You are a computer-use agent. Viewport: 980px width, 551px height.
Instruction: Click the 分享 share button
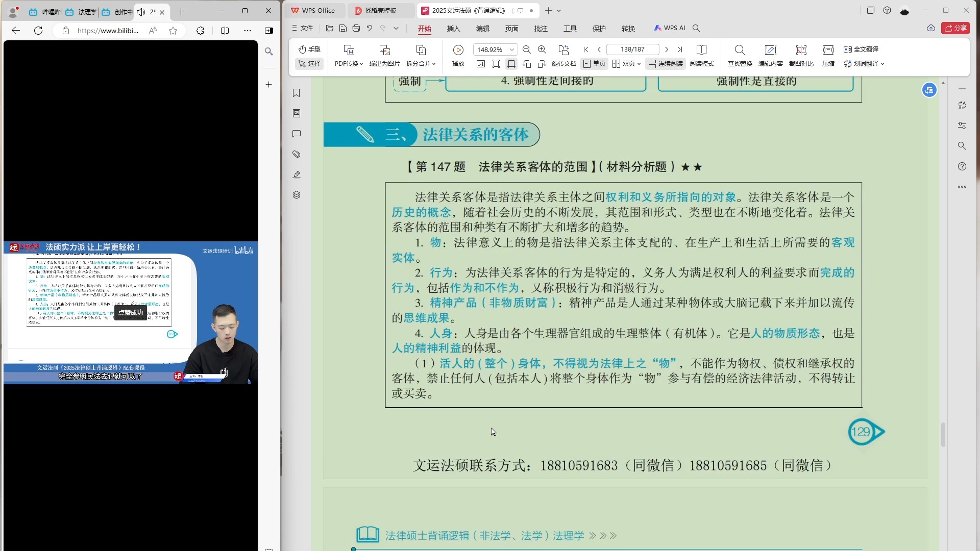pyautogui.click(x=955, y=28)
